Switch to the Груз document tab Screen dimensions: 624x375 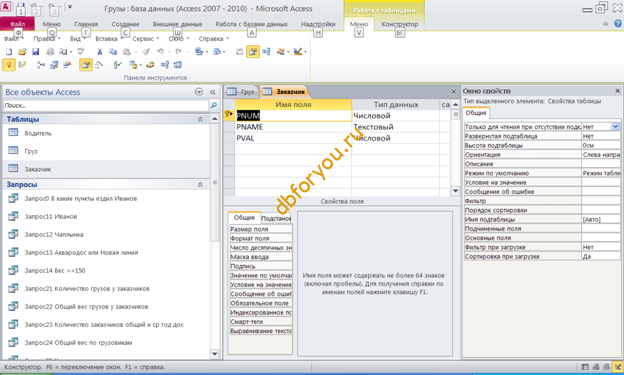point(241,92)
